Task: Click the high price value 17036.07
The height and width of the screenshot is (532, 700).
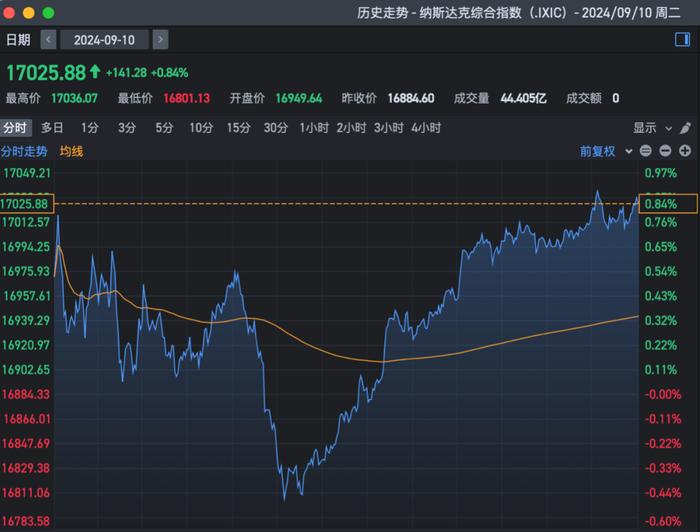Action: 74,98
